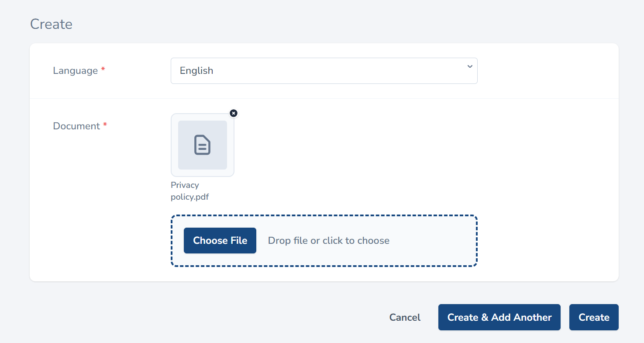Cancel the create form
This screenshot has height=343, width=644.
[x=405, y=318]
